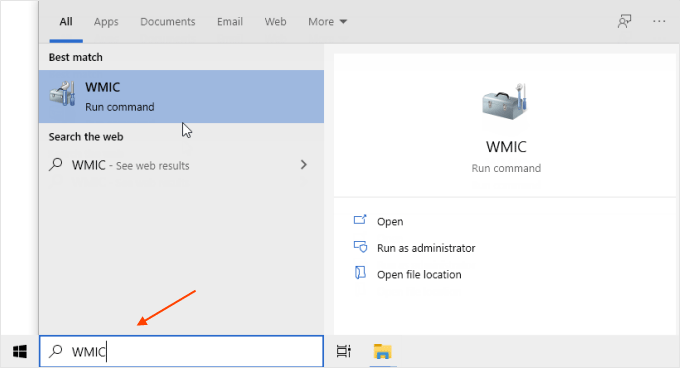Click the Run command subtitle in preview
680x368 pixels.
[506, 168]
